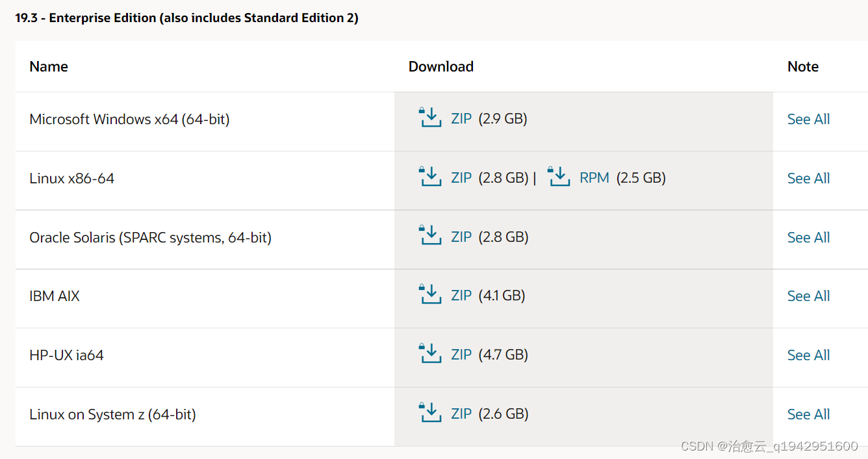Select IBM AIX ZIP text link
This screenshot has height=459, width=868.
[461, 296]
